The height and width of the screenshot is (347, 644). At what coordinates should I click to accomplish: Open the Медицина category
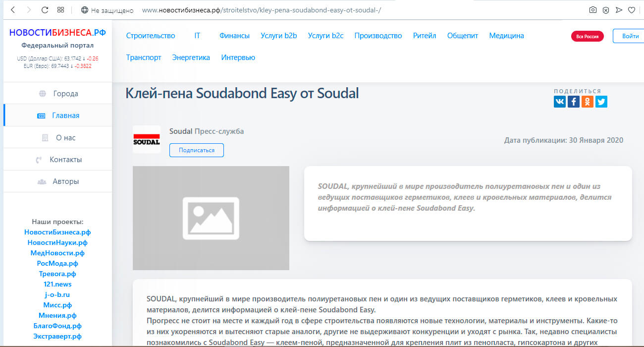pyautogui.click(x=506, y=36)
